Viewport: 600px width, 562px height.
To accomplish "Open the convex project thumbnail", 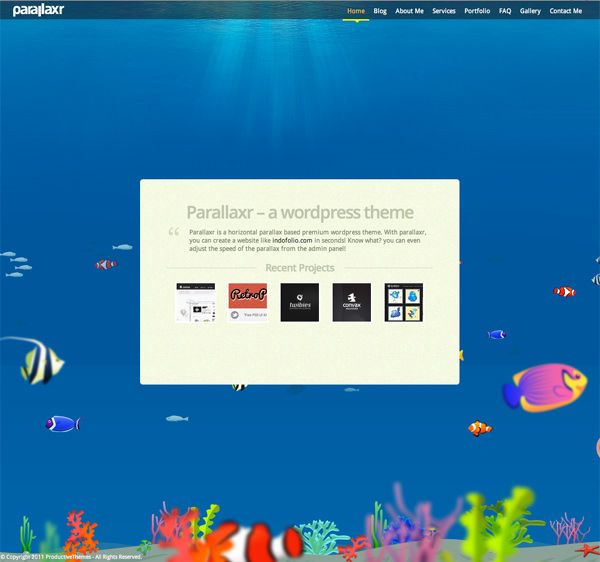I will [352, 303].
